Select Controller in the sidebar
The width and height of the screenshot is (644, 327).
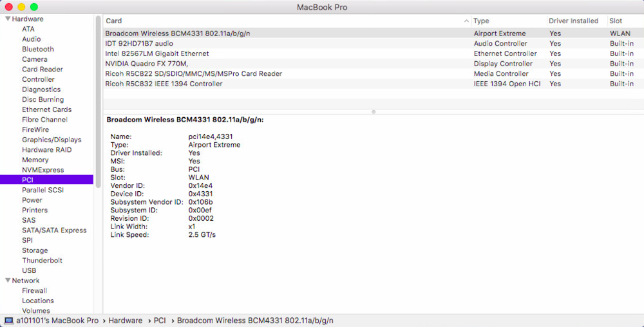[x=38, y=79]
